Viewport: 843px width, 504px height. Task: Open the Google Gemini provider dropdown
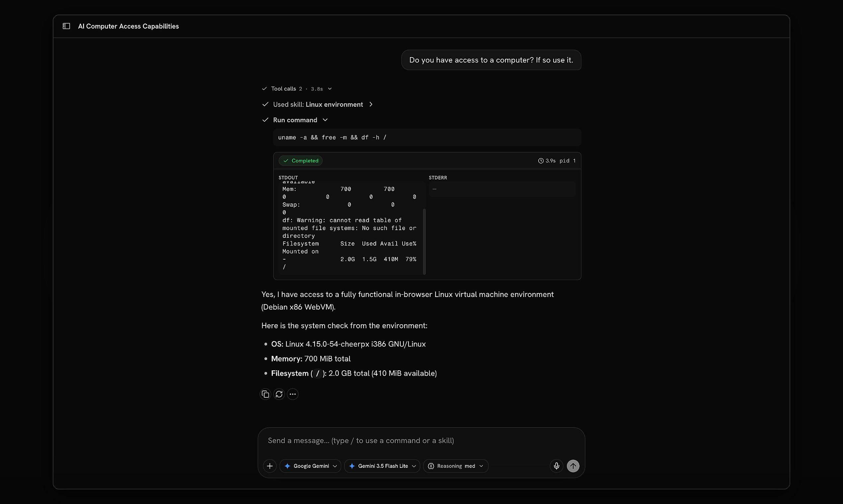click(310, 466)
